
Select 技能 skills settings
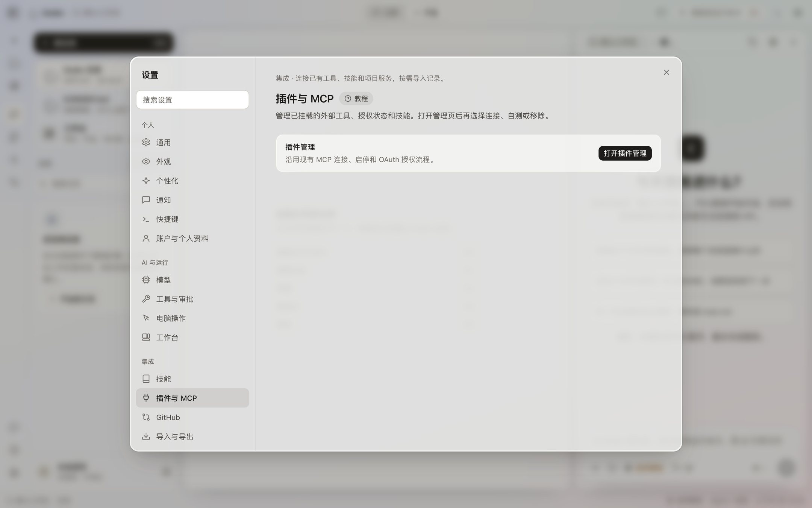192,379
